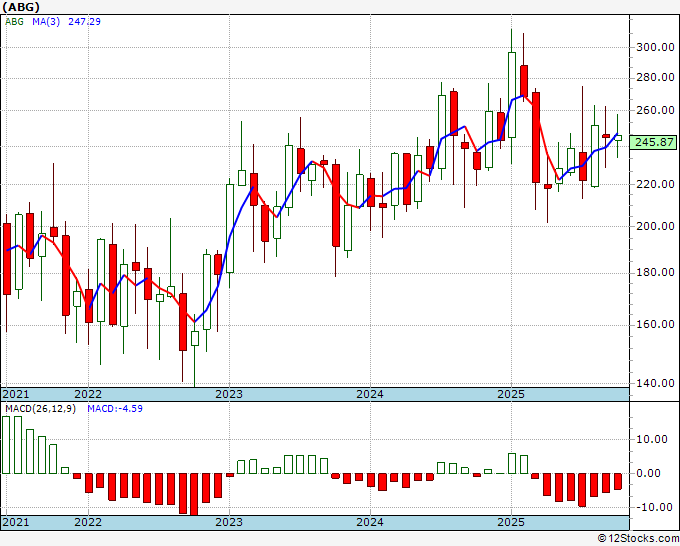Click 2023 on the MACD timeline
This screenshot has width=680, height=546.
tap(229, 522)
